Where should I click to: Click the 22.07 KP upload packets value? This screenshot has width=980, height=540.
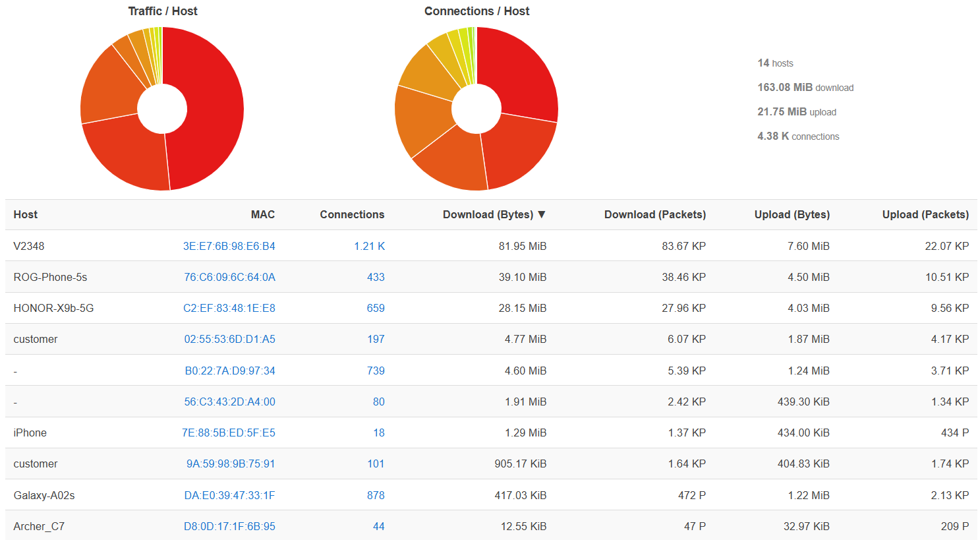point(947,246)
